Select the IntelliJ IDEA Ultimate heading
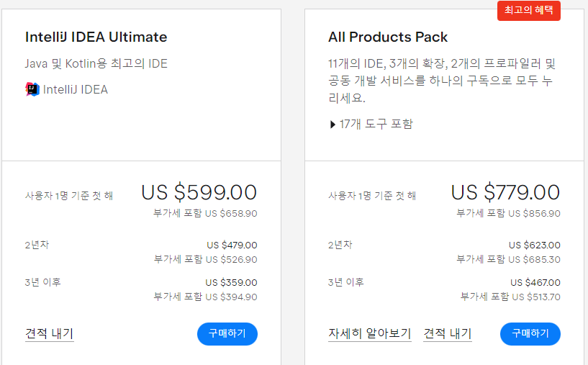This screenshot has height=365, width=588. 96,37
